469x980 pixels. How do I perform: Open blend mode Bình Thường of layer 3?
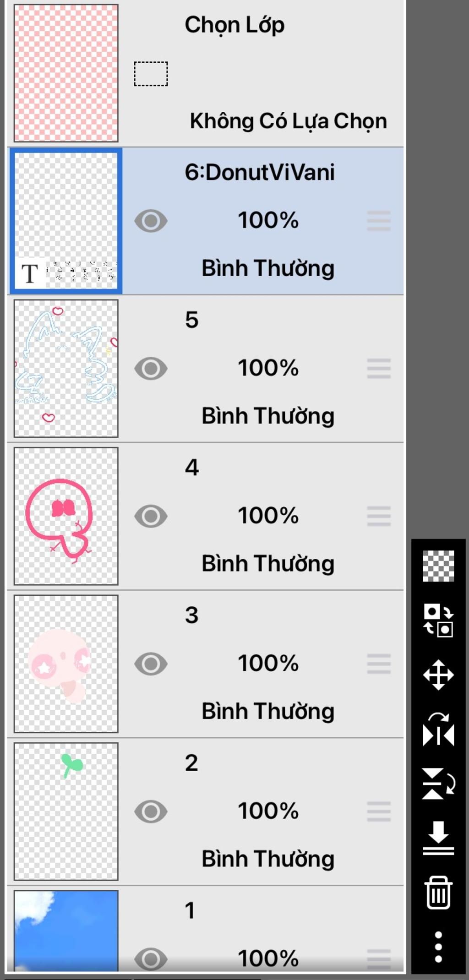(x=268, y=711)
